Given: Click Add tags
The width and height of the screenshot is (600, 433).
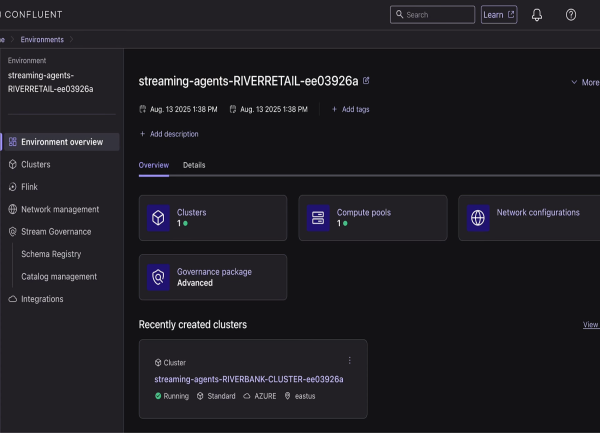Looking at the screenshot, I should (350, 109).
